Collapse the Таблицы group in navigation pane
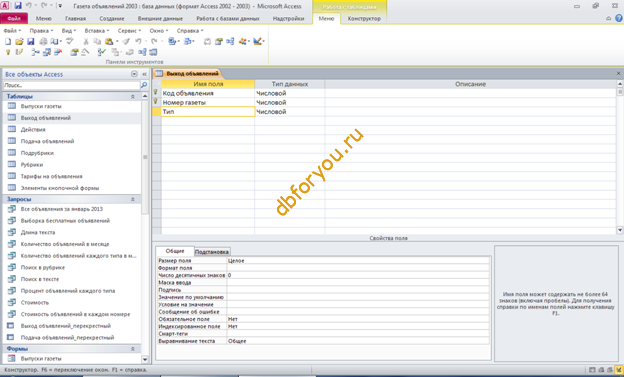 click(133, 96)
